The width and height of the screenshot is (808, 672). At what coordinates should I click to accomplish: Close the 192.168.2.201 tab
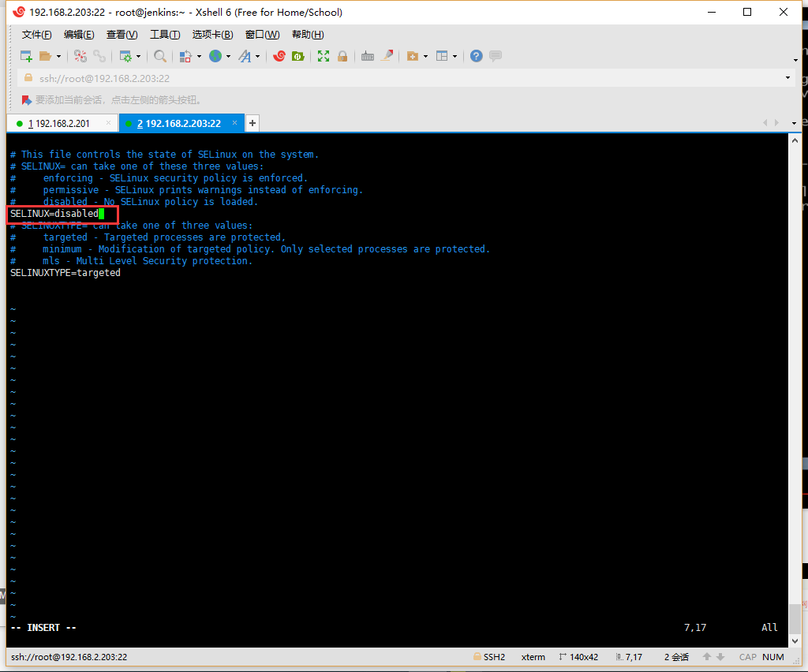click(x=108, y=122)
